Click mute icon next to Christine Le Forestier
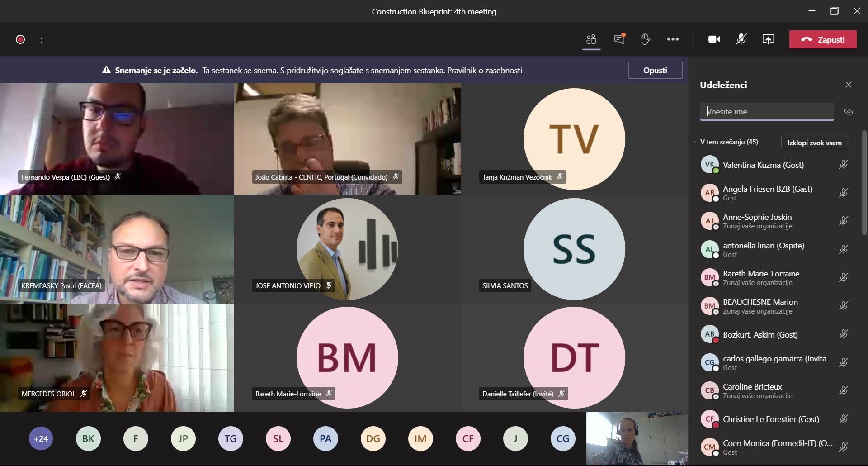 844,419
